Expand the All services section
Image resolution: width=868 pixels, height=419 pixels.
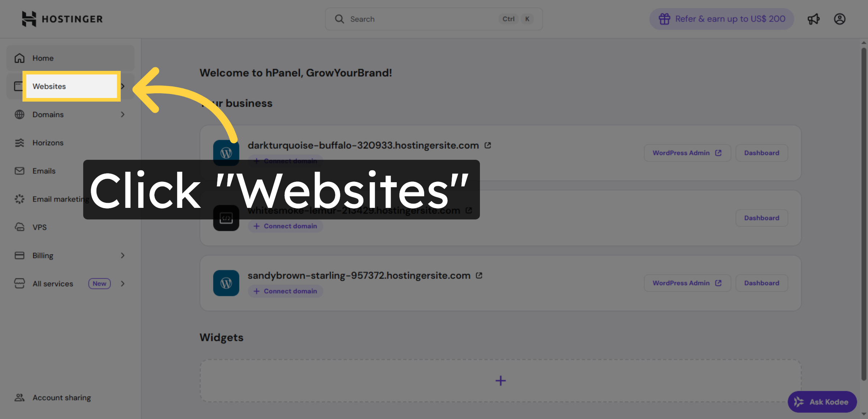(x=123, y=283)
